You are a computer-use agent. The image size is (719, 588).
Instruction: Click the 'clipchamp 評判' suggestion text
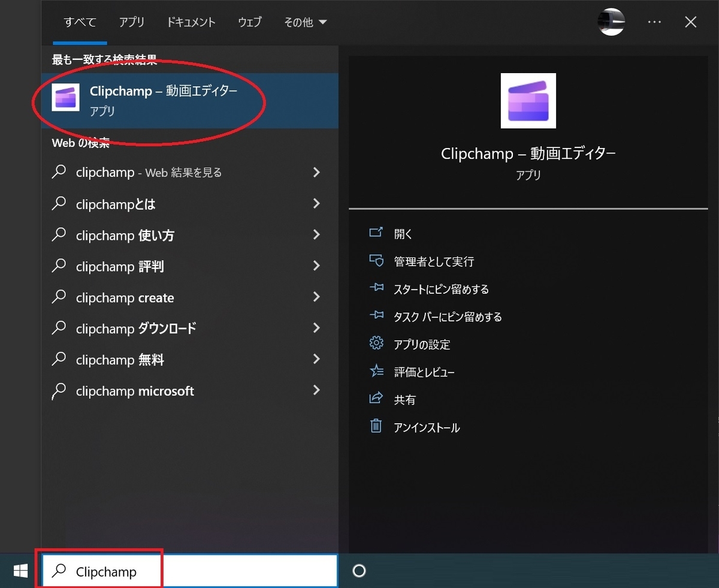pos(120,266)
